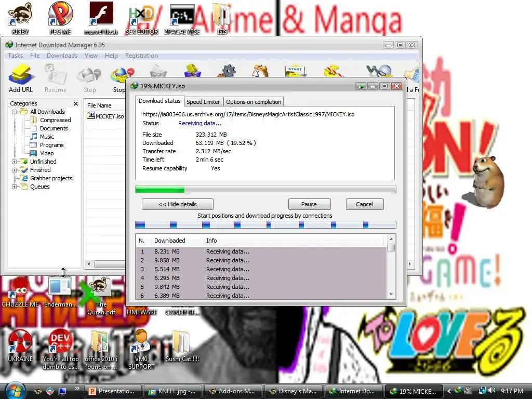
Task: Open the View menu
Action: coord(91,56)
